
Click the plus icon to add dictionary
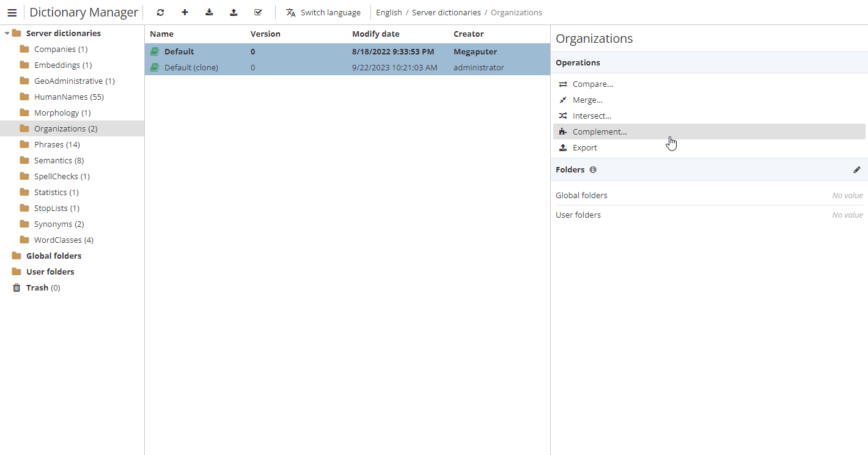point(185,12)
